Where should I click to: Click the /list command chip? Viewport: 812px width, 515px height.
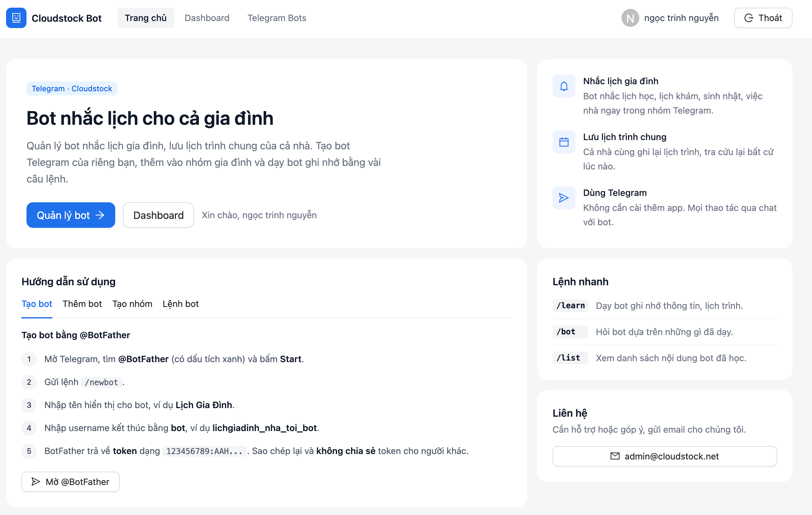pos(570,358)
